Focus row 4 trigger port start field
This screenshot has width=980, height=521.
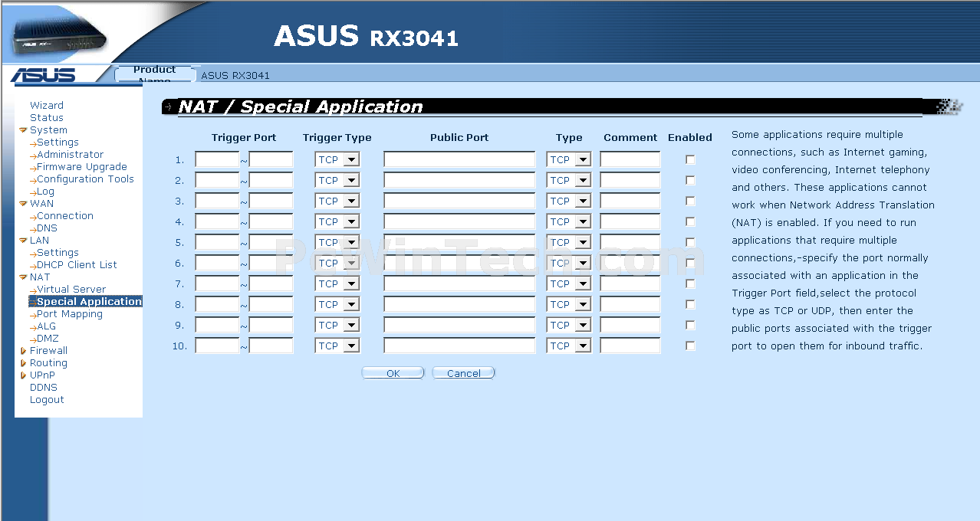pyautogui.click(x=218, y=222)
